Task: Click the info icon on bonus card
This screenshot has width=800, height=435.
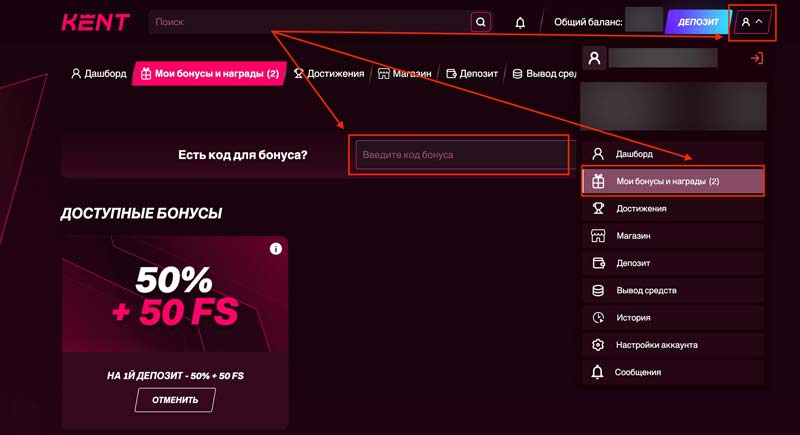Action: (x=276, y=249)
